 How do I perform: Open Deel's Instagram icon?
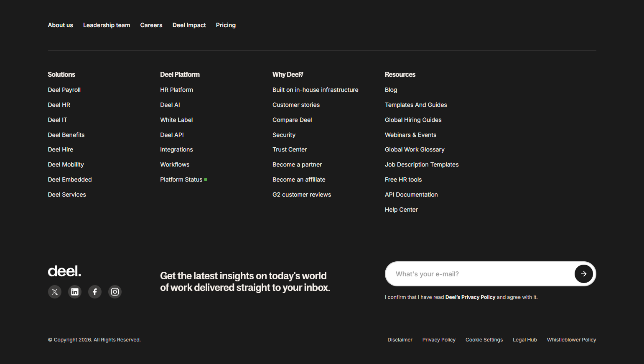pos(115,292)
